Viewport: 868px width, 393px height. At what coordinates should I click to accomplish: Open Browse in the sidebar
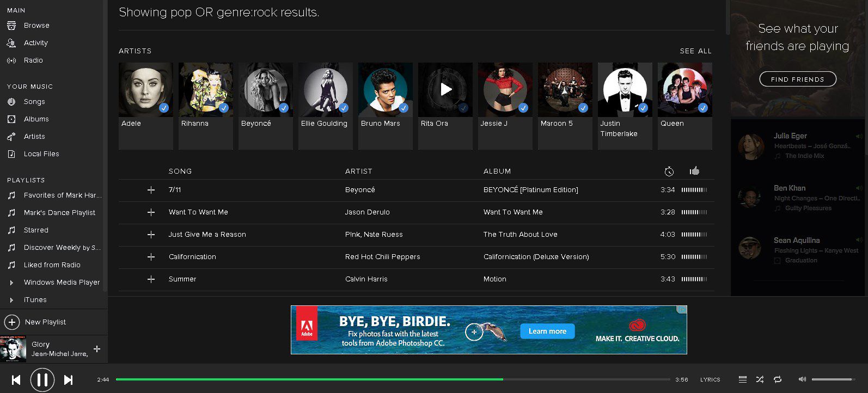point(36,26)
